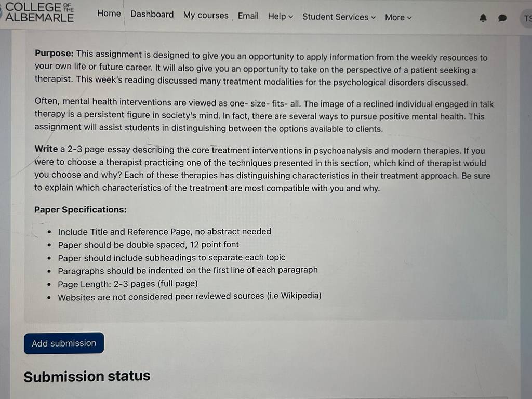Expand the Help dropdown menu
Viewport: 532px width, 399px height.
click(x=280, y=16)
